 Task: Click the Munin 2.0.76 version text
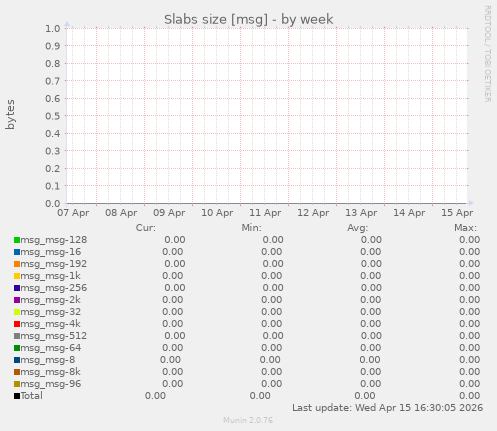pos(248,420)
